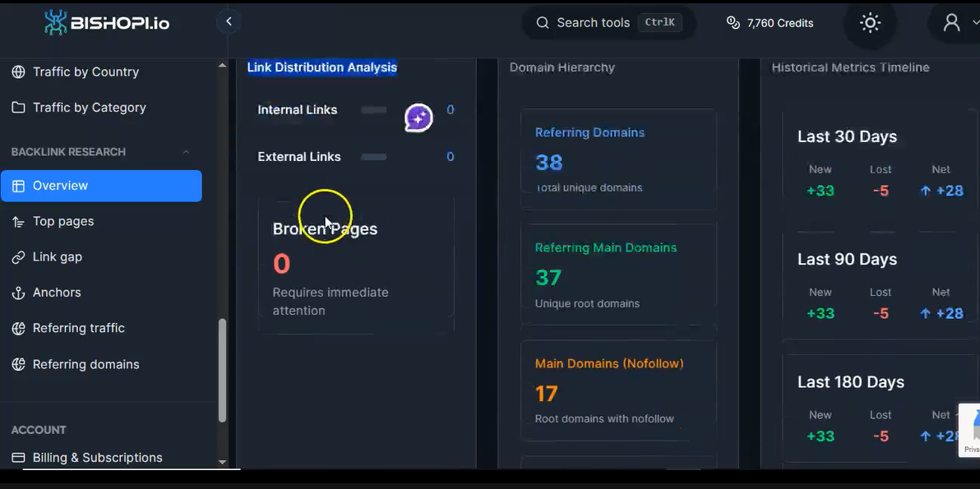Collapse the Backlink Research section chevron
The image size is (980, 489).
(x=186, y=152)
